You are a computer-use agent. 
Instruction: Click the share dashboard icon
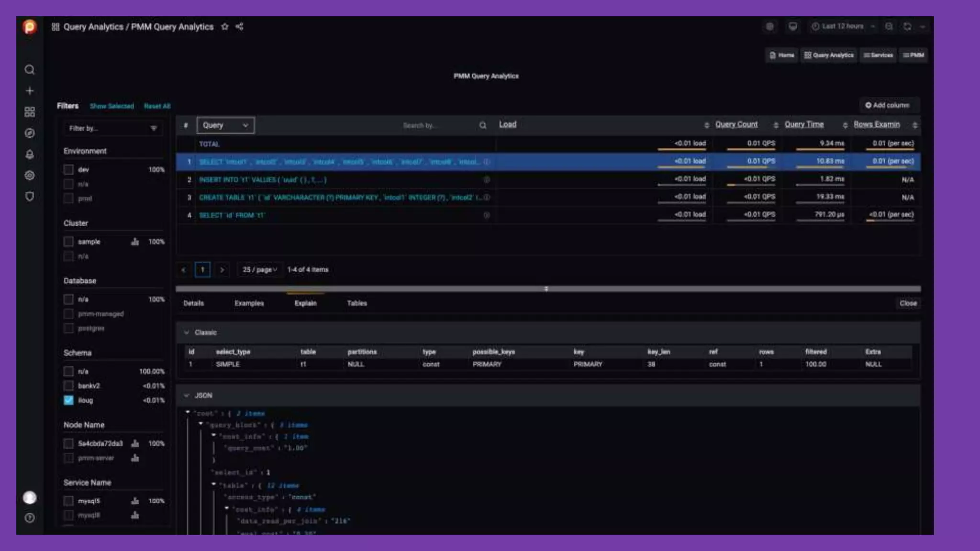click(x=240, y=27)
